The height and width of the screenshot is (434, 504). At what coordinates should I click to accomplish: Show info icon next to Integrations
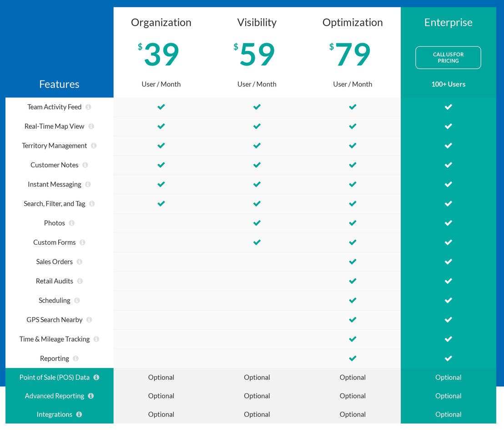pyautogui.click(x=79, y=414)
